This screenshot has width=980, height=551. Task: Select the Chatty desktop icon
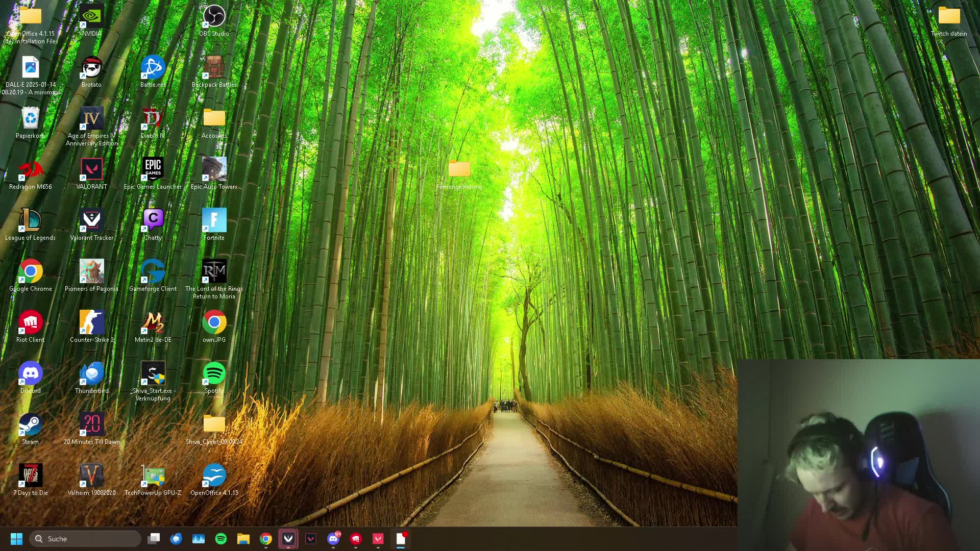[153, 224]
